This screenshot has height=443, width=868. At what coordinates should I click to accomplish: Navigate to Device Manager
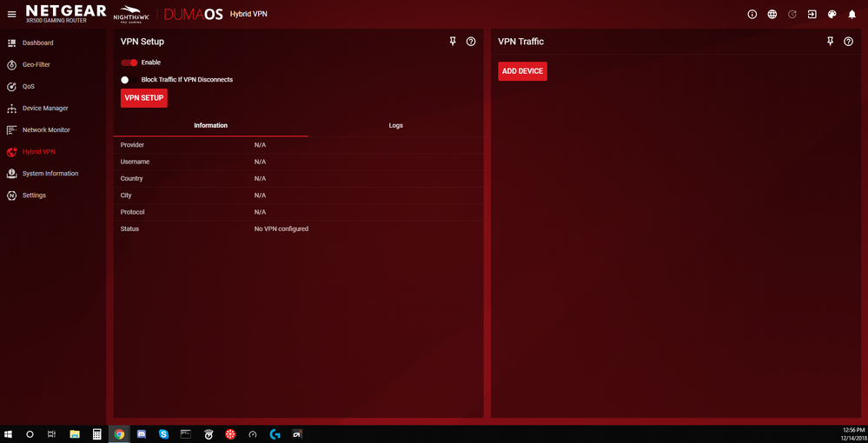point(45,109)
